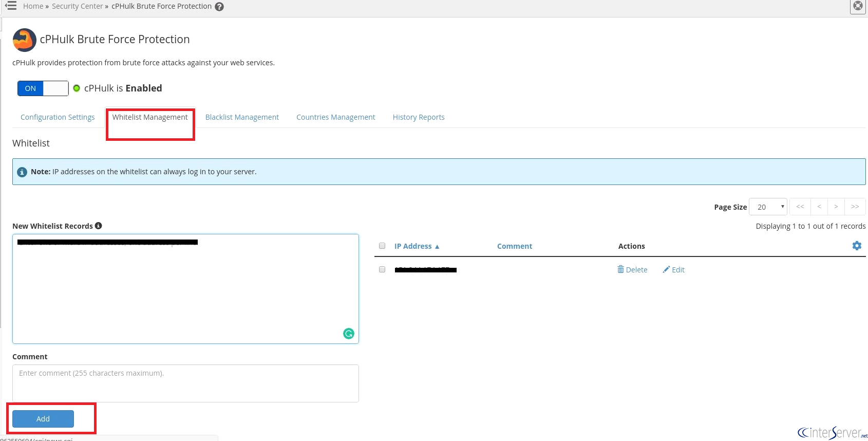This screenshot has width=868, height=441.
Task: Go to the next page of records
Action: pos(836,207)
